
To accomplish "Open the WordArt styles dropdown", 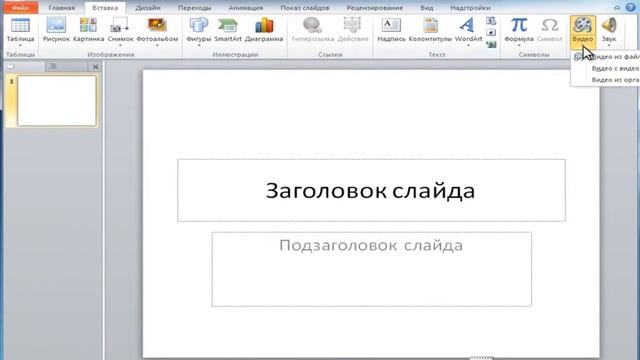I will [468, 45].
